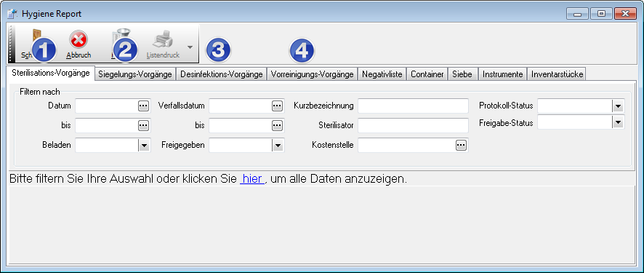This screenshot has height=273, width=644.
Task: Switch to the Siebe tab
Action: coord(462,74)
